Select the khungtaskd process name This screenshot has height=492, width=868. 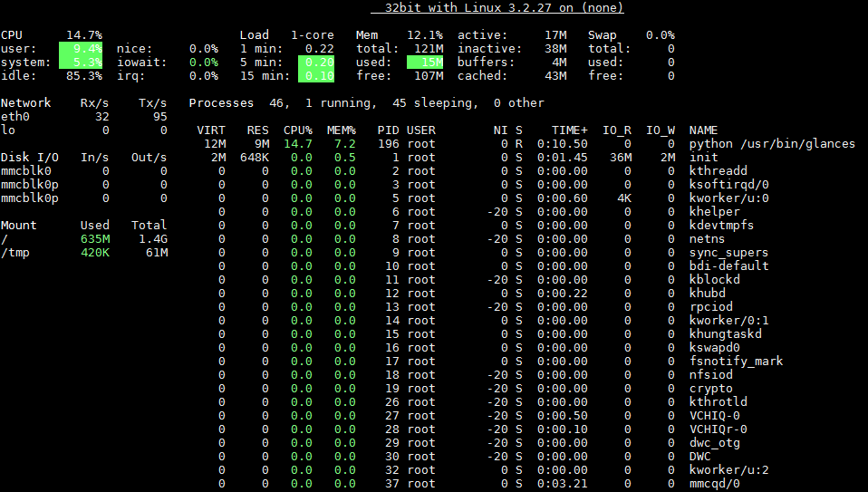coord(725,334)
